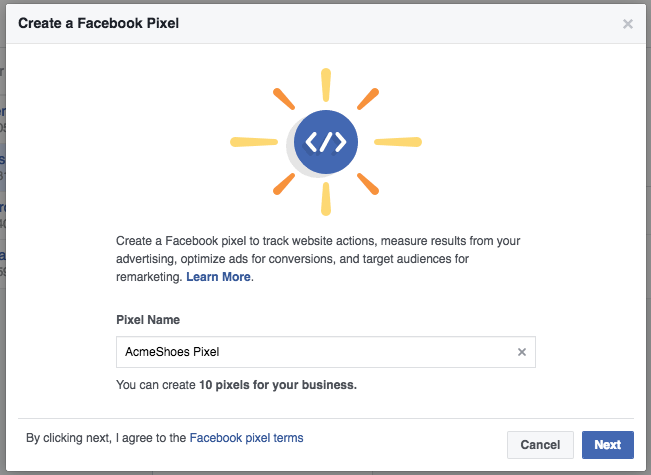Click the Pixel Name field label
Image resolution: width=651 pixels, height=475 pixels.
tap(148, 320)
